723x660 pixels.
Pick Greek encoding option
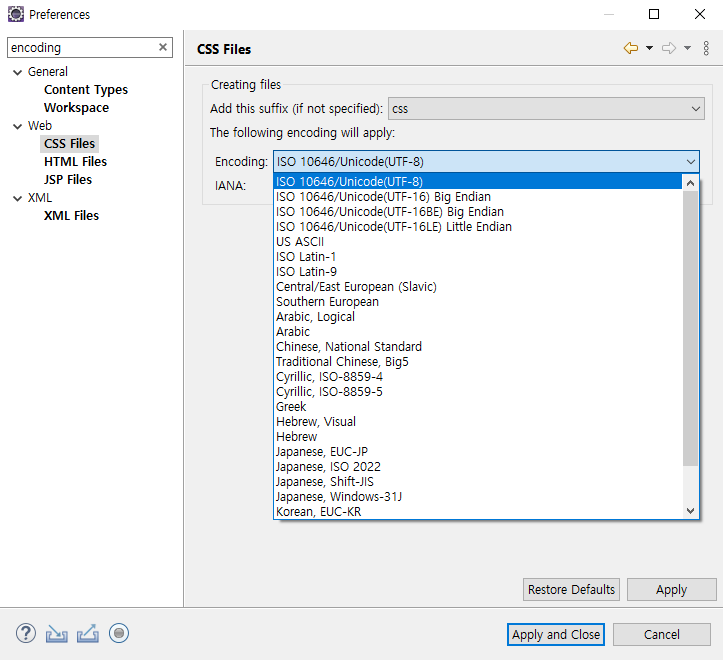[x=478, y=406]
